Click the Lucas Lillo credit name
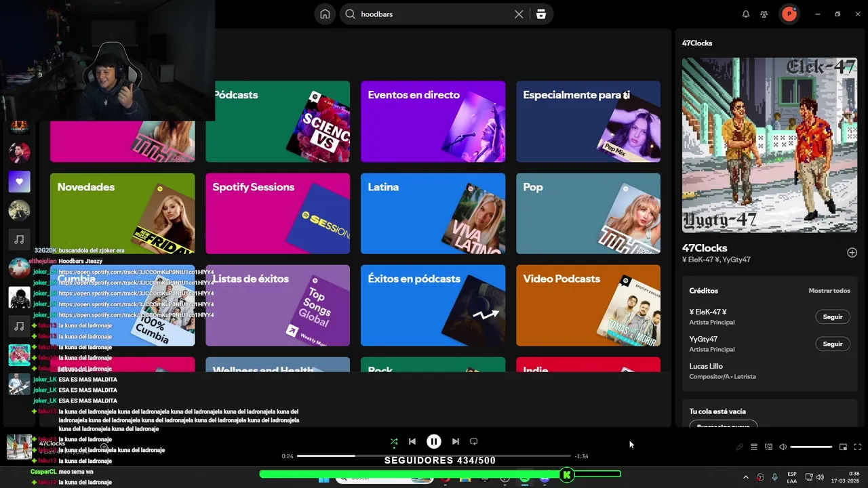Viewport: 868px width, 488px height. coord(706,367)
